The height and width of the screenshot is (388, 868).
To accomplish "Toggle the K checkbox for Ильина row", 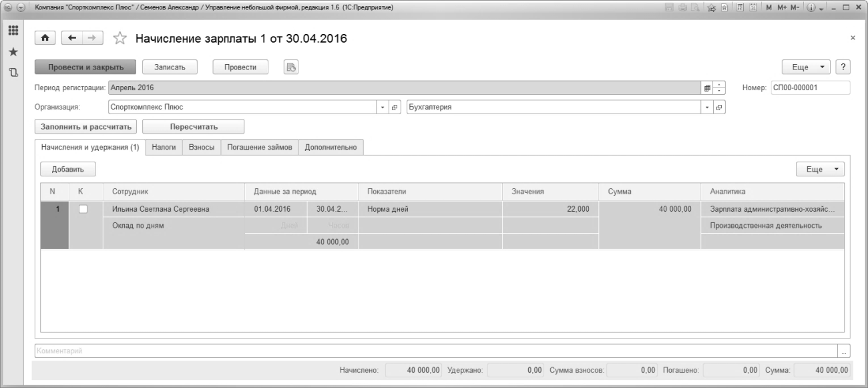I will 83,209.
